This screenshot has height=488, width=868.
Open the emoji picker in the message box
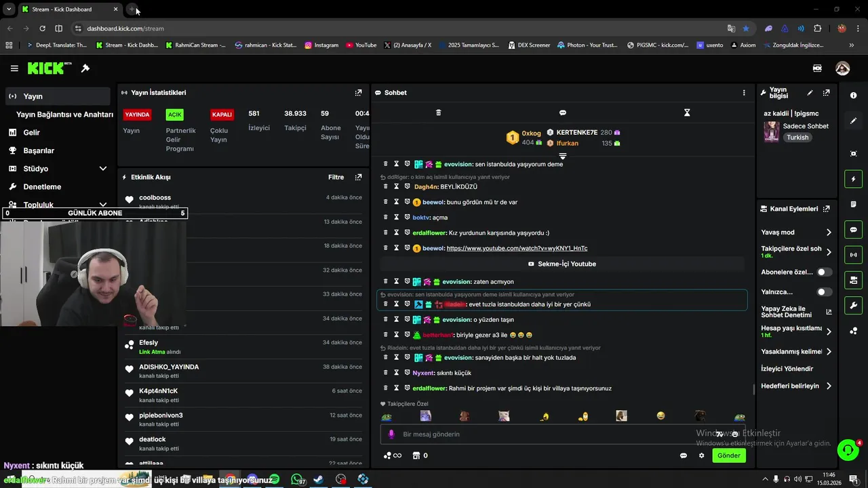pos(734,434)
